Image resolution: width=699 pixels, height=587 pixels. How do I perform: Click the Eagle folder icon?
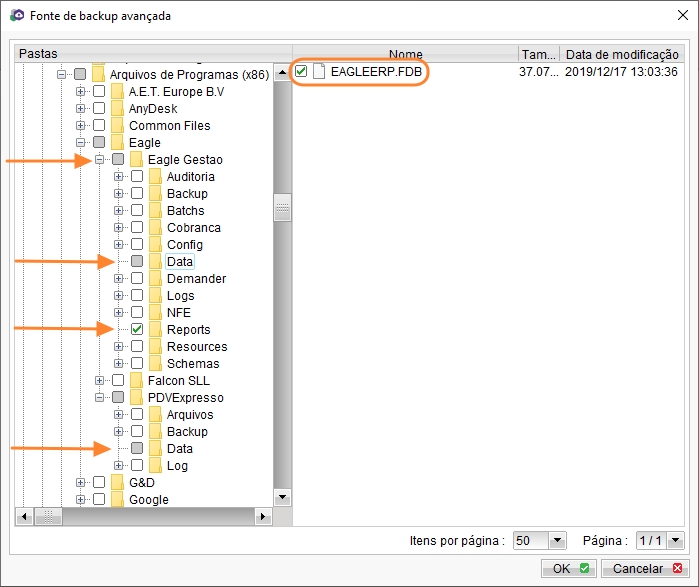[x=117, y=142]
